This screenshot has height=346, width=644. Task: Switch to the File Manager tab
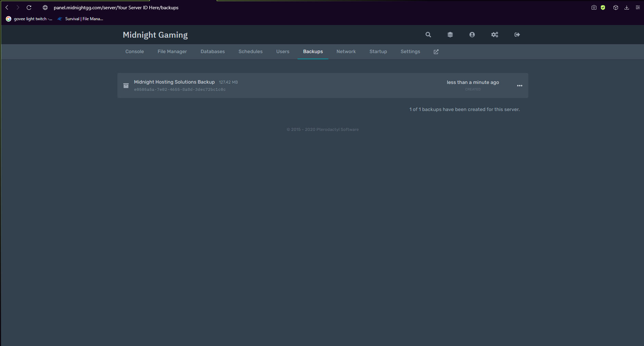tap(172, 52)
